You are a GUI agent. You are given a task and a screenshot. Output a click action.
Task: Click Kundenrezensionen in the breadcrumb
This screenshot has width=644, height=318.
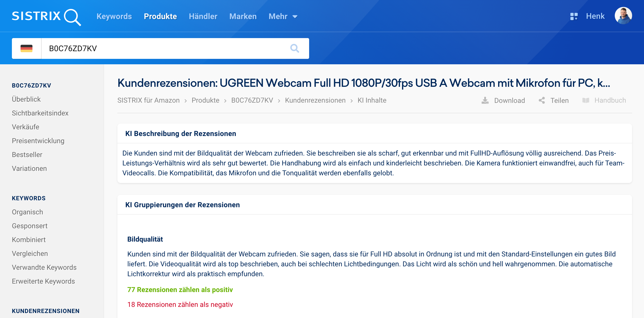point(315,100)
